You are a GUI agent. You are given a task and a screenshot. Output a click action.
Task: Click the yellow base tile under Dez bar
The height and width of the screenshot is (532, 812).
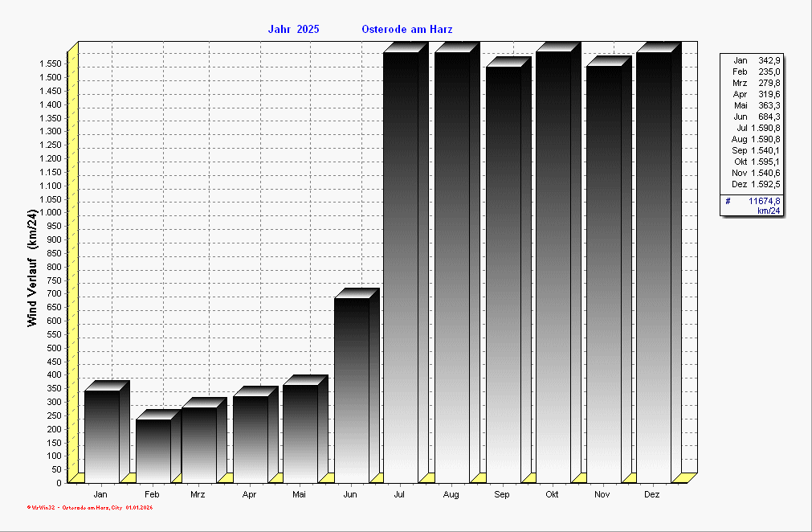pos(684,478)
